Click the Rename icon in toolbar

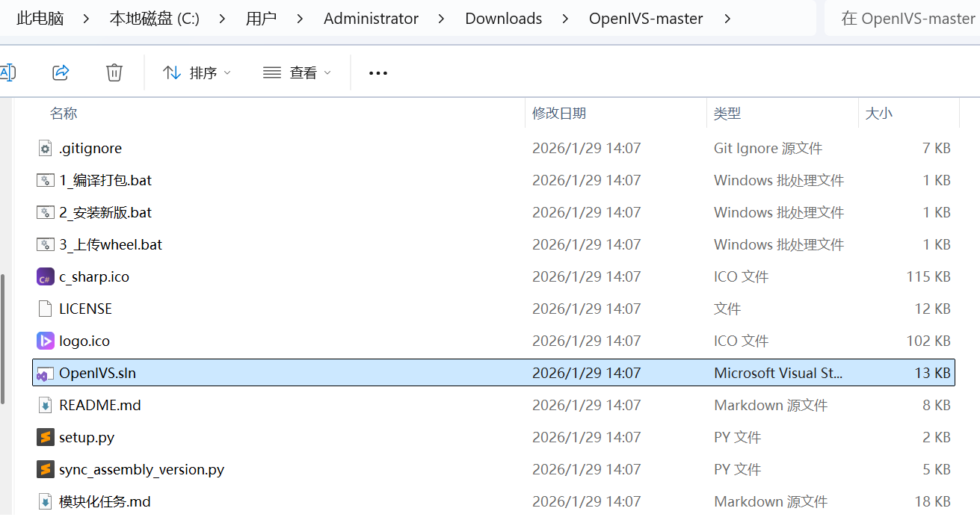point(7,72)
